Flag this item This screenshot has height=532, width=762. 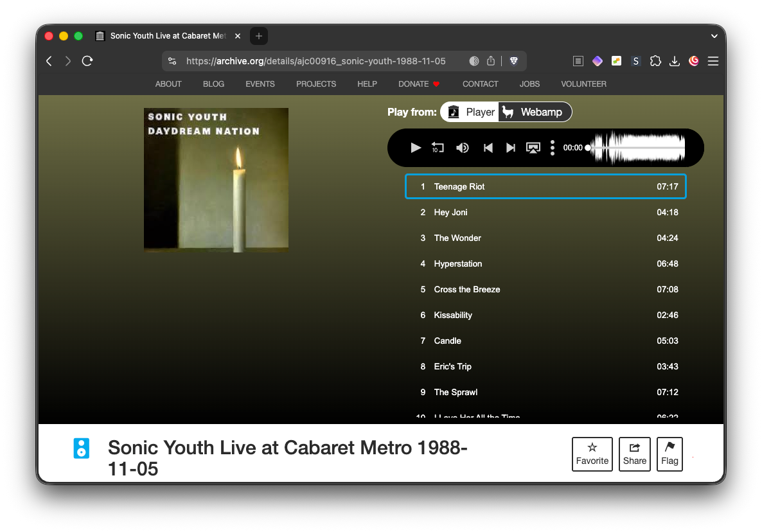pyautogui.click(x=669, y=454)
